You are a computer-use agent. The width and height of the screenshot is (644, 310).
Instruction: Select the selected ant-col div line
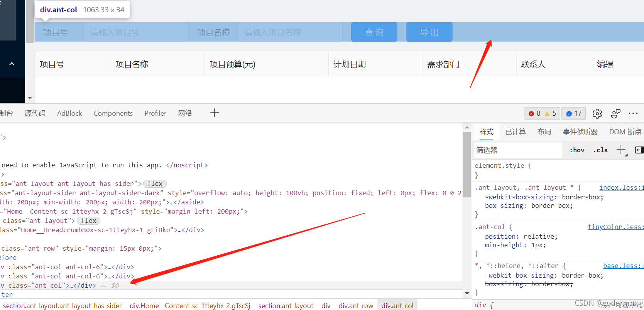231,285
